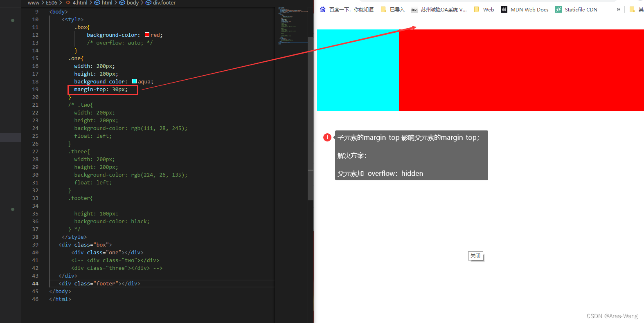Open the 百度一下，你就知道 bookmark
644x323 pixels.
pyautogui.click(x=351, y=9)
